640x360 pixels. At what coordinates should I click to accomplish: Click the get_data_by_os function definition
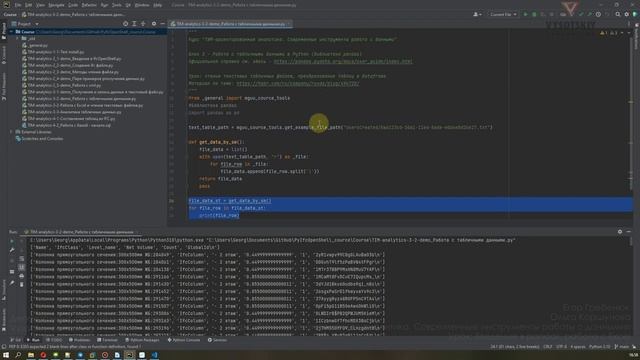click(218, 142)
